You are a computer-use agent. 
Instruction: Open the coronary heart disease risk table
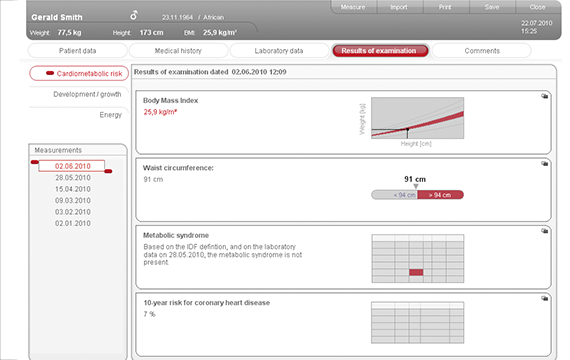[x=417, y=323]
